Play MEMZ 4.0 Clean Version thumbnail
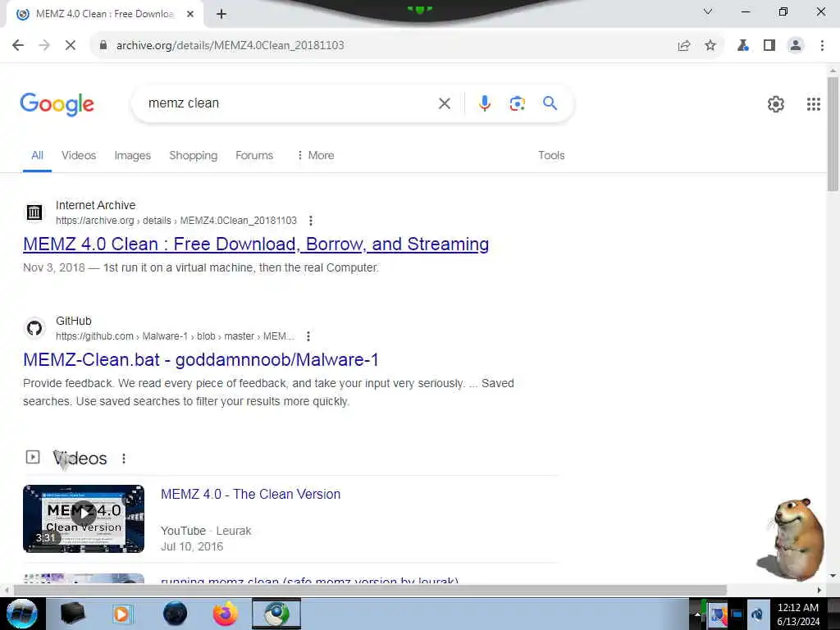Image resolution: width=840 pixels, height=630 pixels. (84, 518)
